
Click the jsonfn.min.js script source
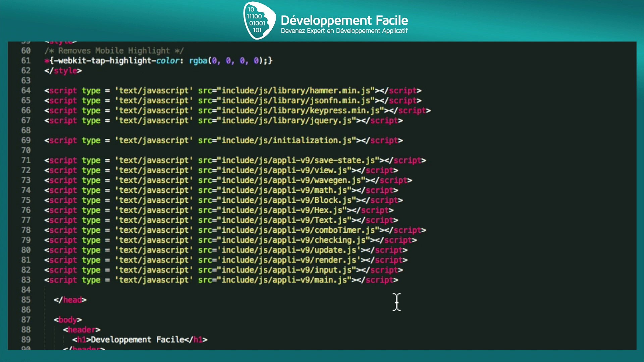click(339, 101)
